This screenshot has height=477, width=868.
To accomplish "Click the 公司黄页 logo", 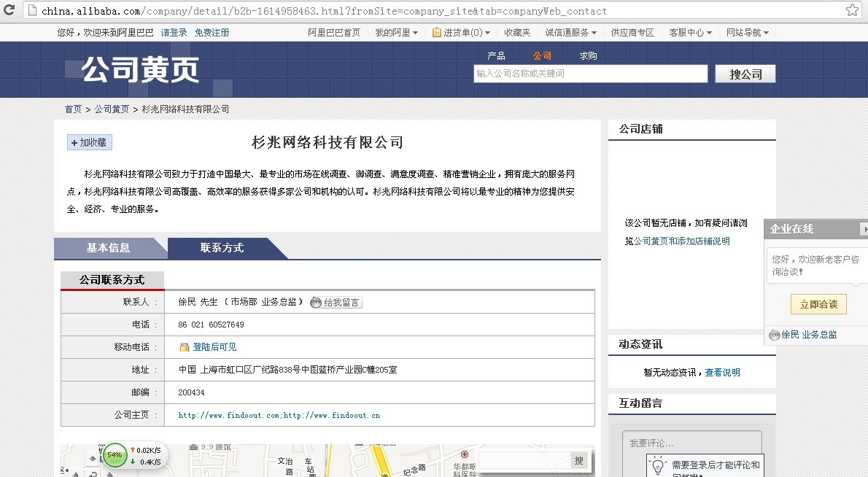I will click(x=140, y=70).
